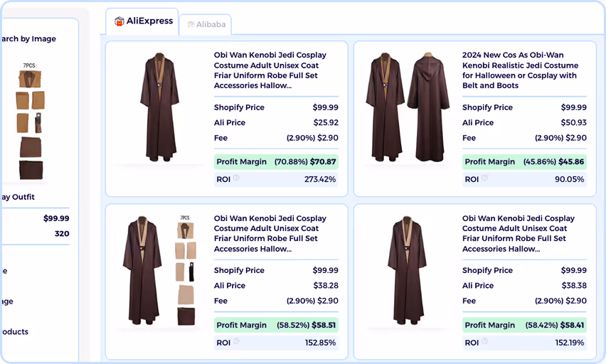Open robe image of $50.93 Ali Price product
The width and height of the screenshot is (606, 364).
[408, 107]
